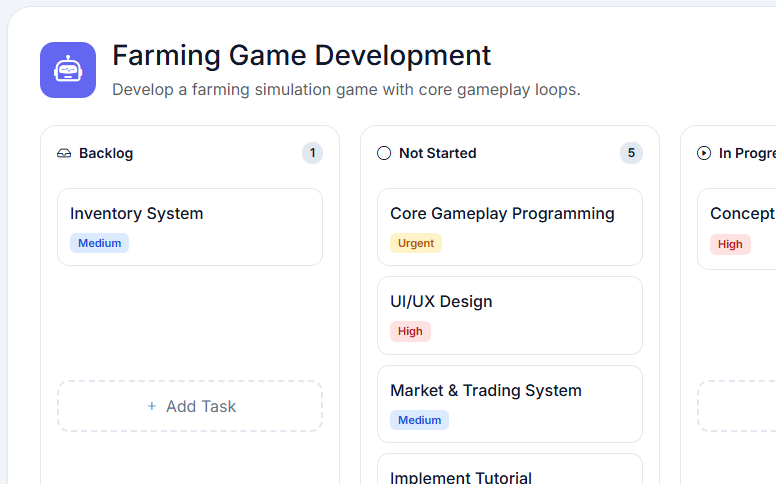This screenshot has height=484, width=776.
Task: Click the robot project icon
Action: (68, 70)
